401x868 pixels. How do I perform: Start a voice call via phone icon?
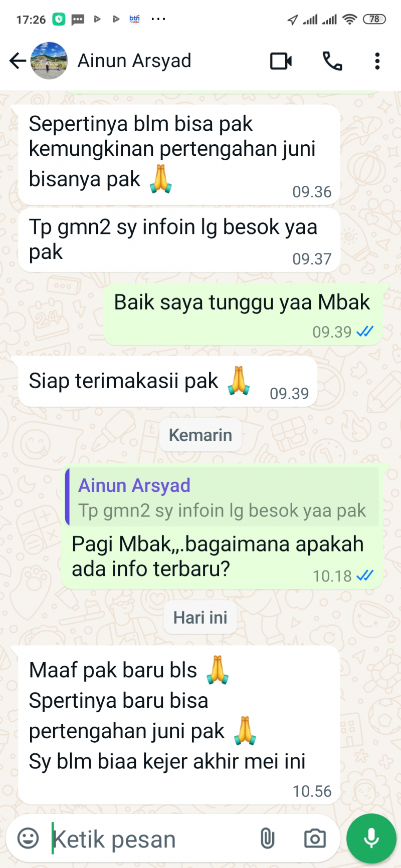click(332, 61)
